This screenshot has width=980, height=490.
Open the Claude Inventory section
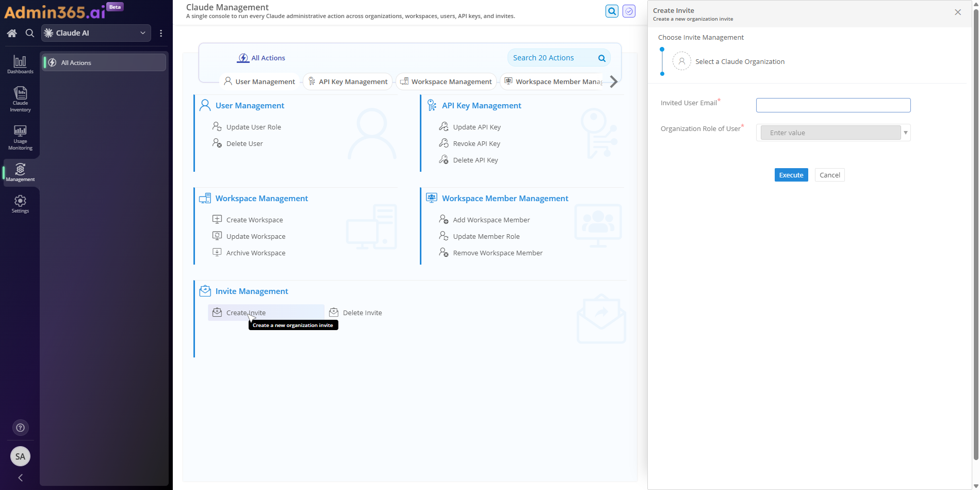[x=20, y=99]
